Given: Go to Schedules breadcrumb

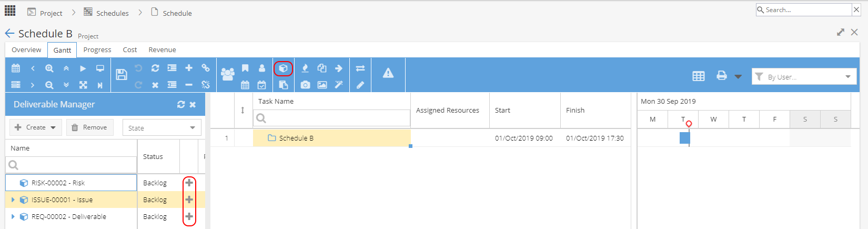Looking at the screenshot, I should [x=106, y=13].
